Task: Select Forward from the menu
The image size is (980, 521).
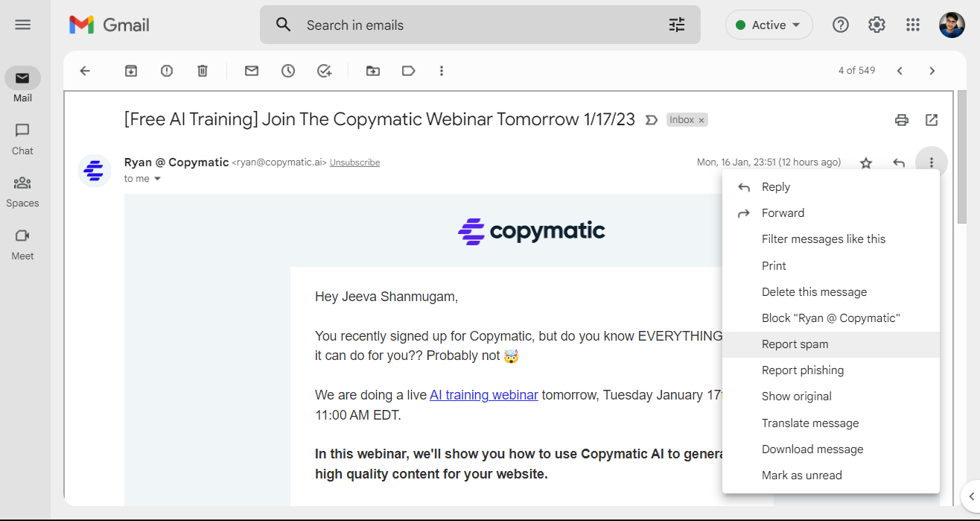Action: tap(831, 213)
